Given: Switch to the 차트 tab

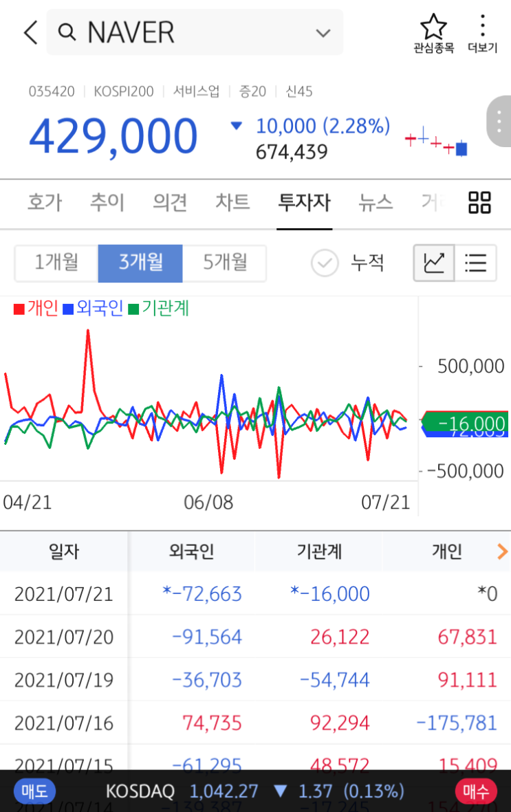Looking at the screenshot, I should click(232, 202).
